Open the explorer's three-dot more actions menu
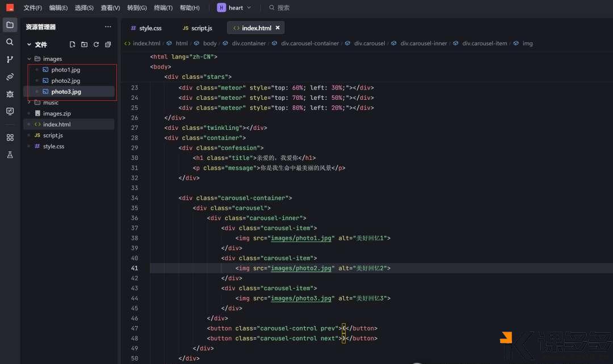Viewport: 613px width, 364px height. coord(108,27)
